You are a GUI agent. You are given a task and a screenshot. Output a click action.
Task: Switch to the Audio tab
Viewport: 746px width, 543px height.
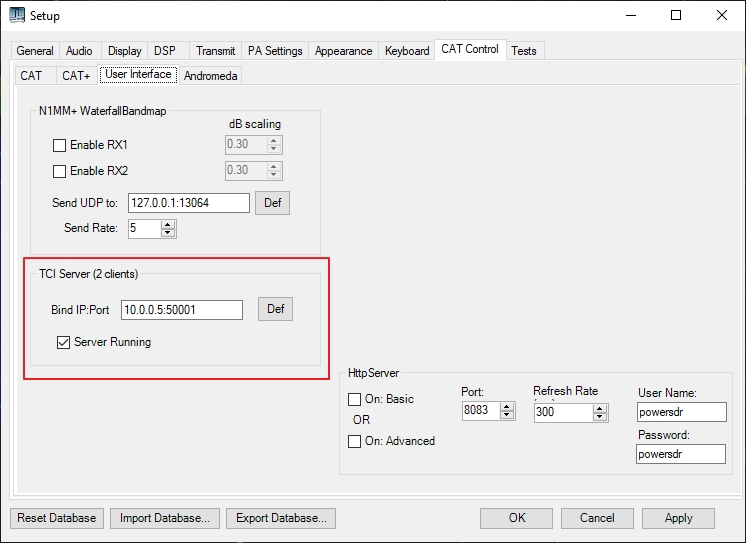tap(79, 51)
